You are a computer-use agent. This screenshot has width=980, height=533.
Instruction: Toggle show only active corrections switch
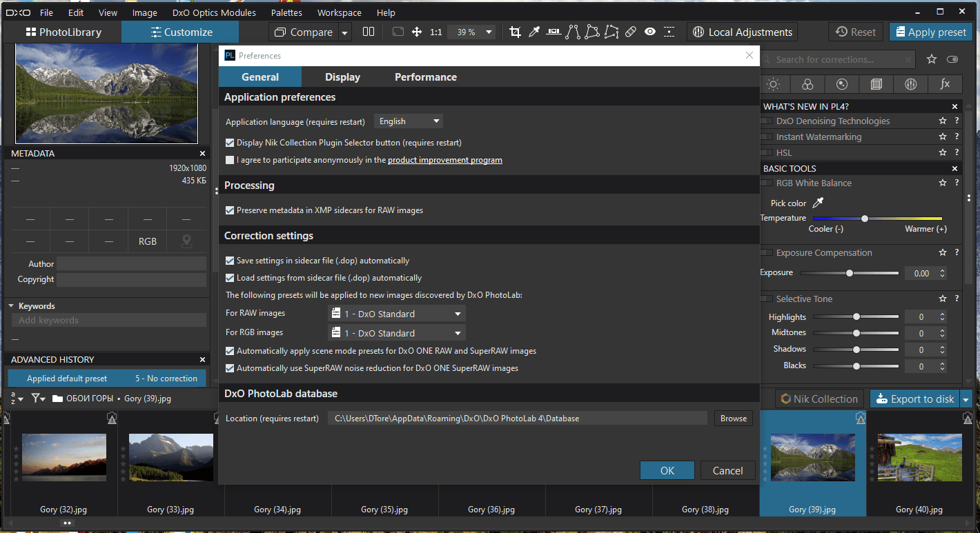[x=953, y=59]
